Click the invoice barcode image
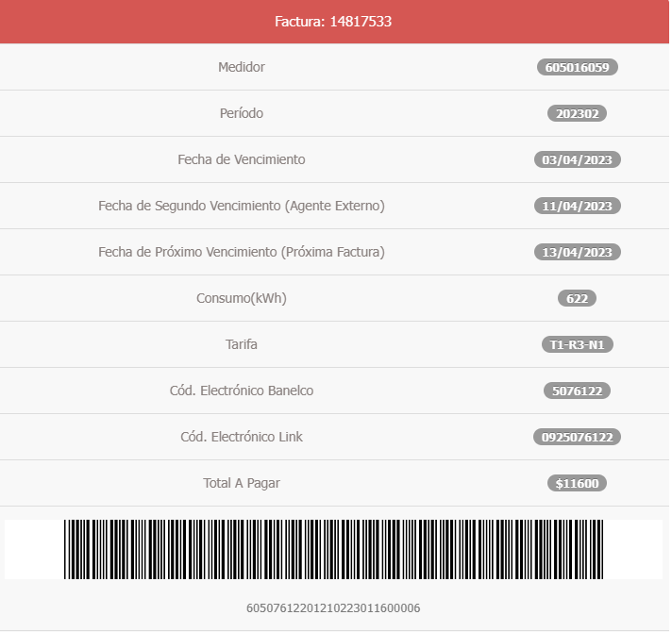The image size is (672, 632). (334, 550)
